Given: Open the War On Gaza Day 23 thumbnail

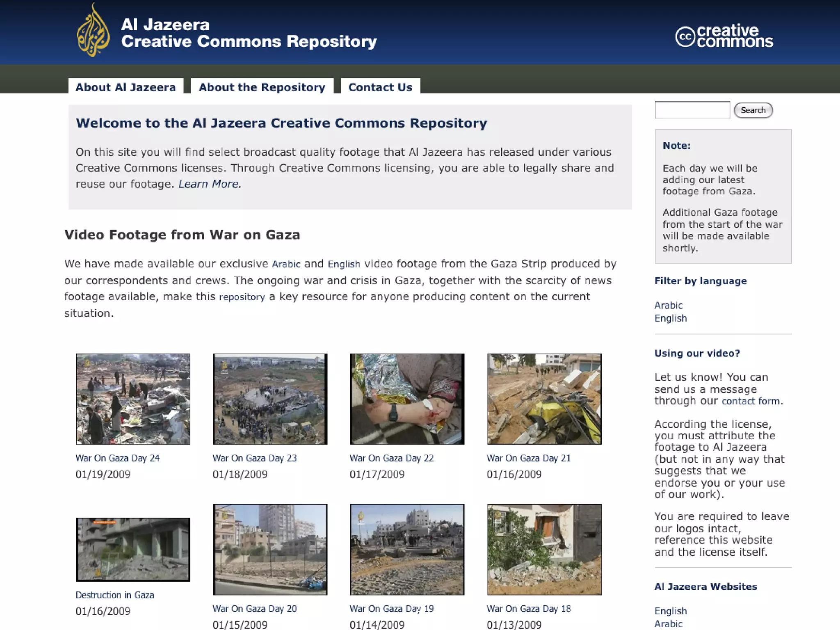Looking at the screenshot, I should tap(270, 399).
